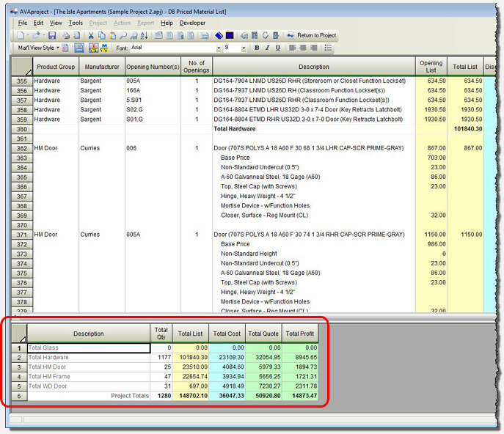The height and width of the screenshot is (434, 504).
Task: Click the Align Center icon
Action: (302, 48)
